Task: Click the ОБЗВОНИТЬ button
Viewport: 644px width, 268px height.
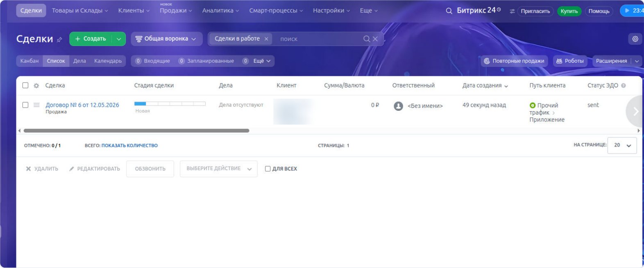Action: click(x=150, y=169)
